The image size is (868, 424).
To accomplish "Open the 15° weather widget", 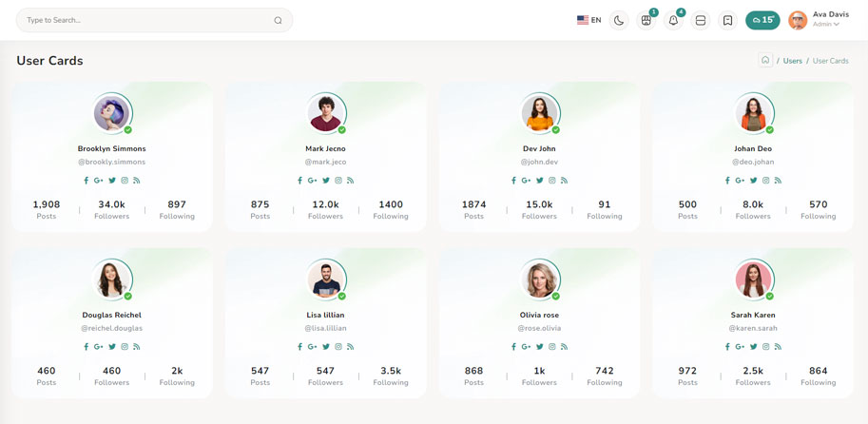I will pos(762,20).
